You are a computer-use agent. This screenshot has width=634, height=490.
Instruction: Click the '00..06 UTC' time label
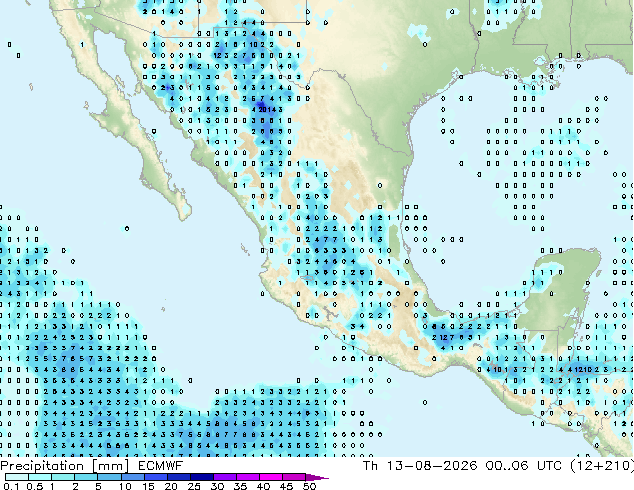[x=524, y=466]
